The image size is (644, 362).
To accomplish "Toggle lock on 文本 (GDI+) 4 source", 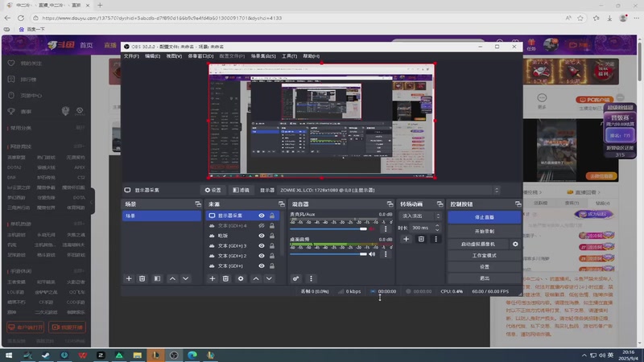I will 272,226.
